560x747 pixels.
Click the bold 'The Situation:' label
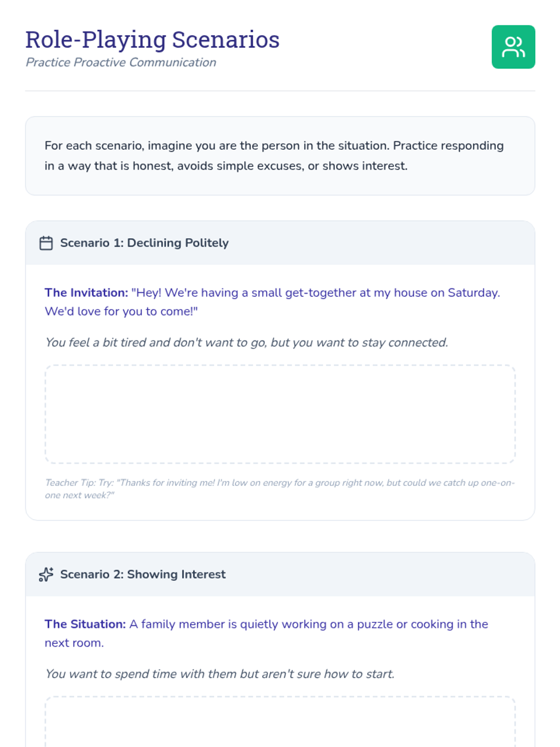[x=85, y=624]
